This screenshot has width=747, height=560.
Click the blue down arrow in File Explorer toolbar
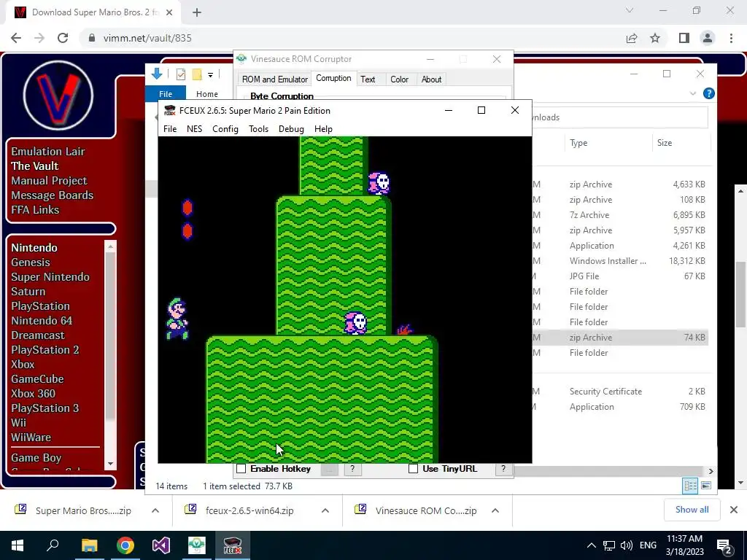click(x=157, y=74)
